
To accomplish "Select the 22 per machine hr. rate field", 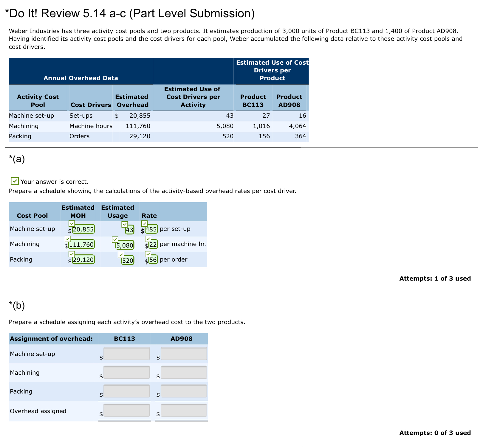I will (153, 245).
